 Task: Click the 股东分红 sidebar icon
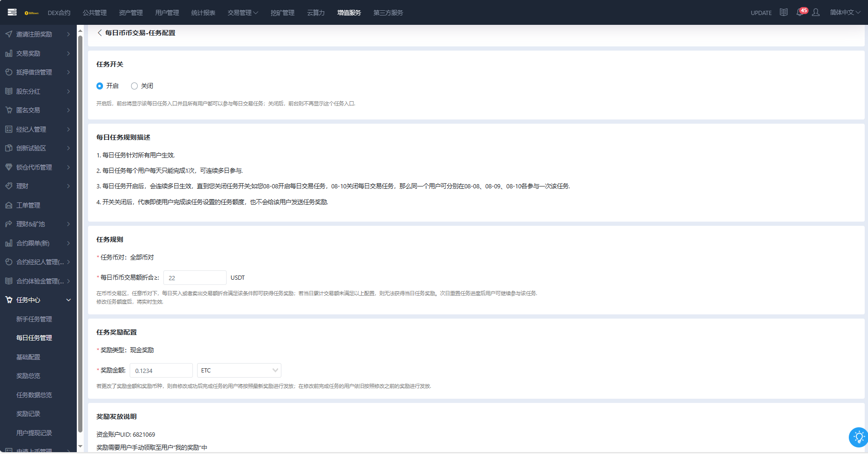(9, 91)
